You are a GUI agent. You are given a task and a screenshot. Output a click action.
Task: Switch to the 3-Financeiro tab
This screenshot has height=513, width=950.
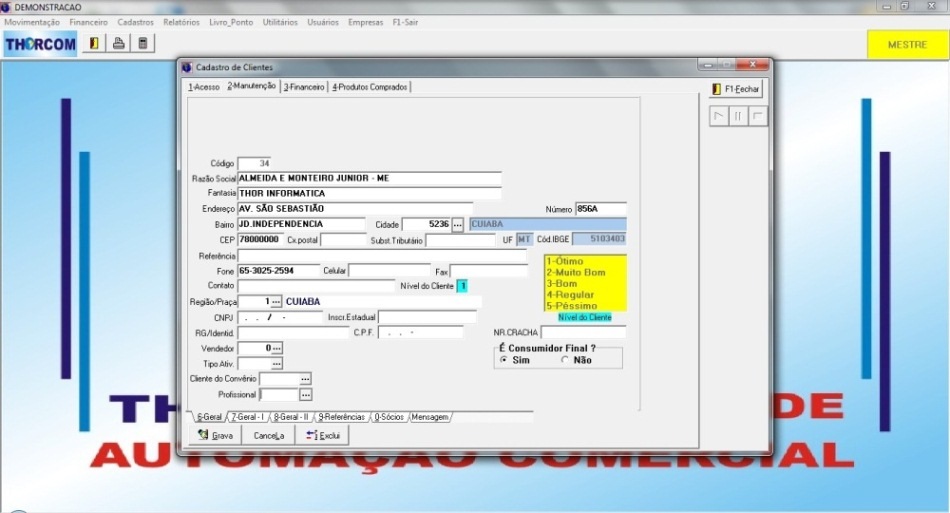tap(304, 87)
